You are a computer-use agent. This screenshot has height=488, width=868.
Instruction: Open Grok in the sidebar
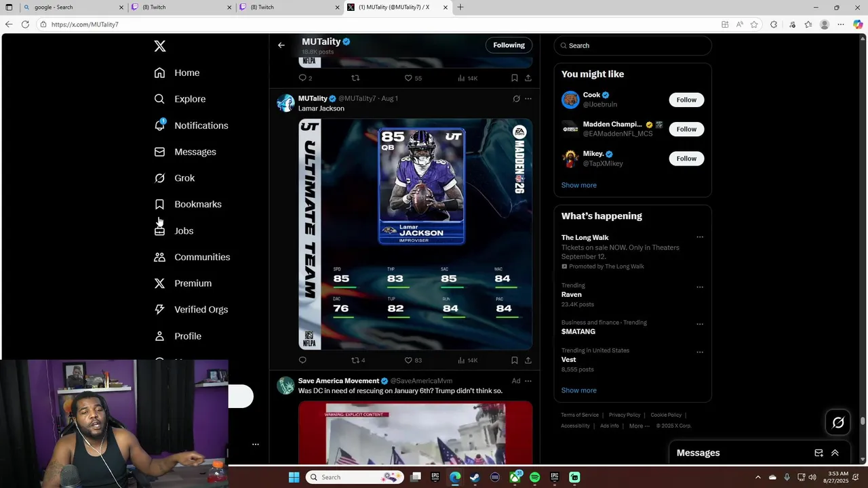[x=174, y=178]
